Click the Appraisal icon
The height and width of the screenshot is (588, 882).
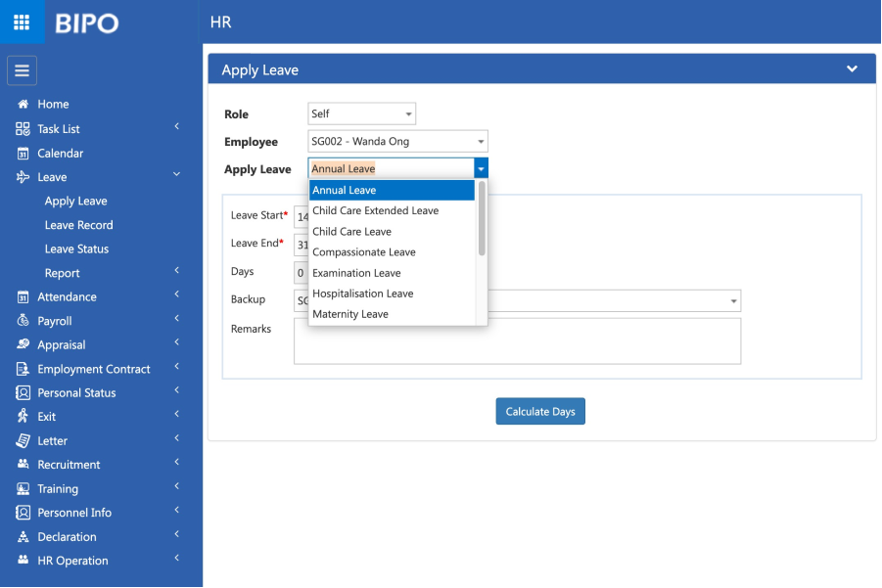[x=23, y=344]
